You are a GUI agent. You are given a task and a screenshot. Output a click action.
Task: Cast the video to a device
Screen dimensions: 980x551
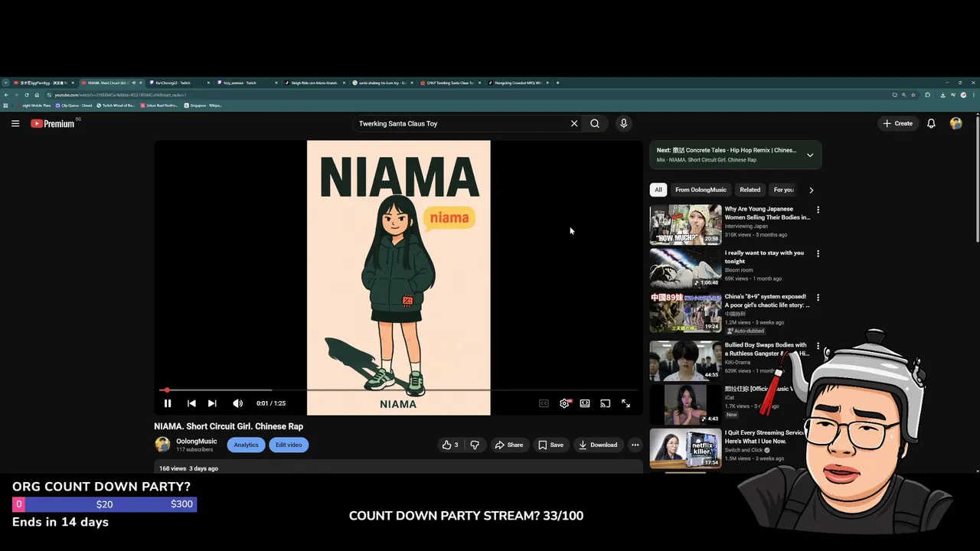pyautogui.click(x=606, y=403)
